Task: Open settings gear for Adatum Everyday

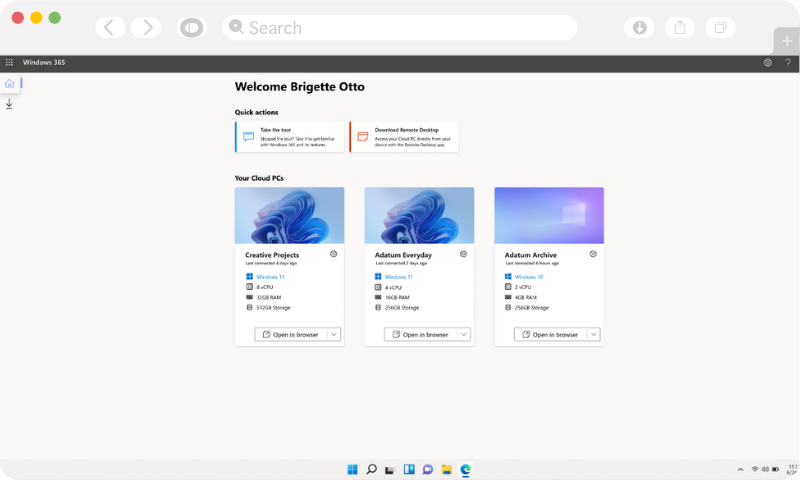Action: click(x=463, y=254)
